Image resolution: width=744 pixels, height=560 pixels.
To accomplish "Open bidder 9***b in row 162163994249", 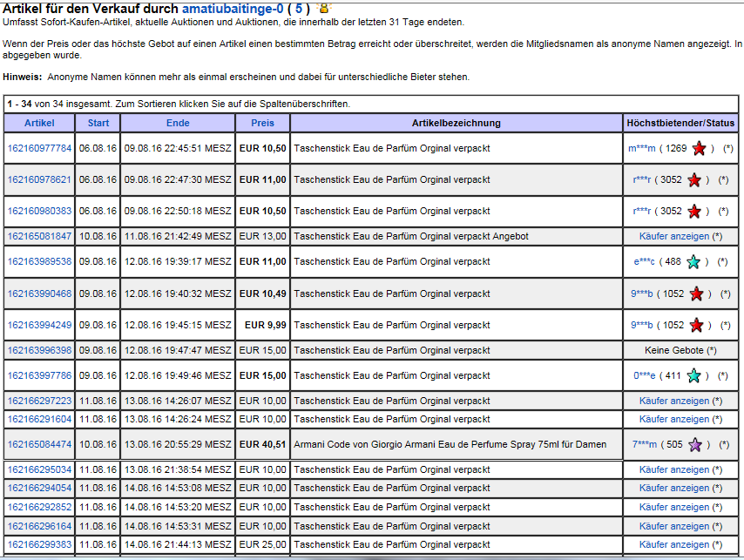I will 641,325.
